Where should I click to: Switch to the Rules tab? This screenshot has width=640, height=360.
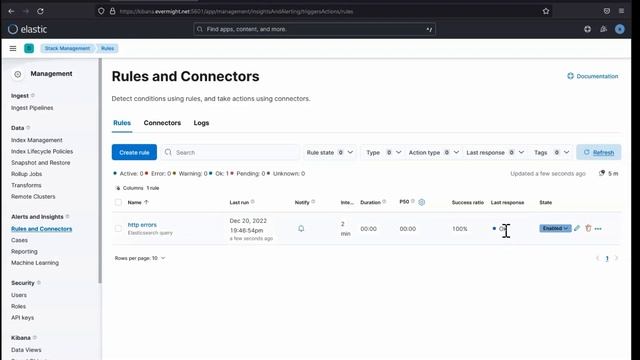[122, 123]
